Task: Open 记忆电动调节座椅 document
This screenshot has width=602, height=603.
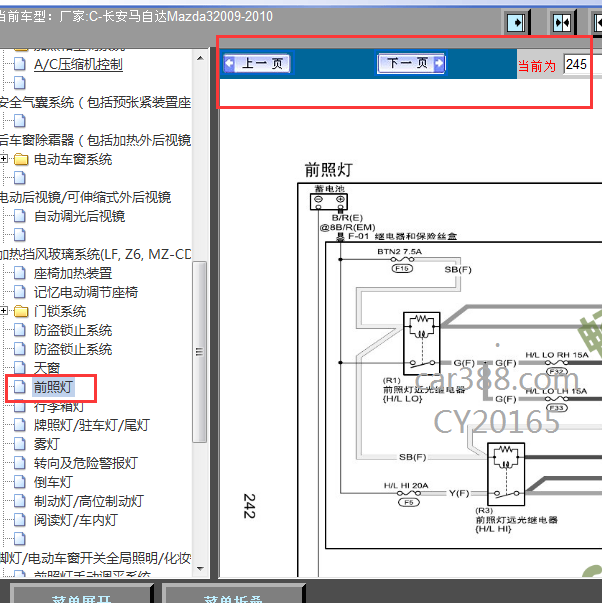Action: pyautogui.click(x=86, y=292)
